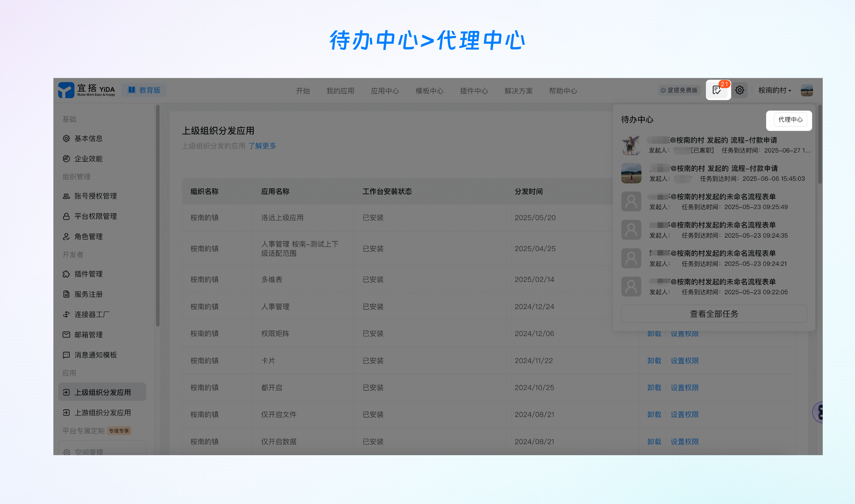Click the 上级组织分发应用 sidebar icon
The width and height of the screenshot is (855, 504).
click(x=66, y=392)
